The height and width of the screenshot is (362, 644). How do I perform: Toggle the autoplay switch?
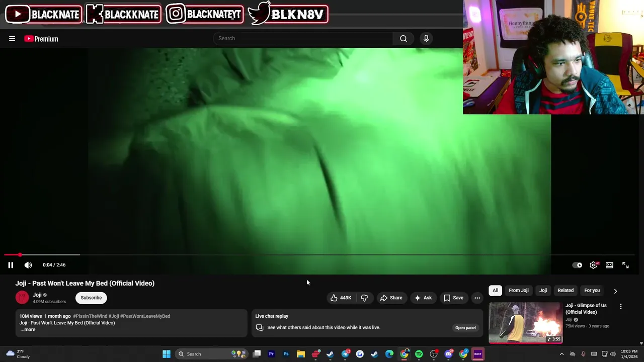(x=577, y=265)
